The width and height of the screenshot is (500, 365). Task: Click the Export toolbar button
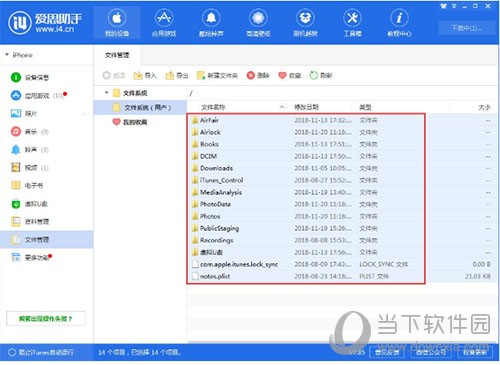[x=177, y=76]
